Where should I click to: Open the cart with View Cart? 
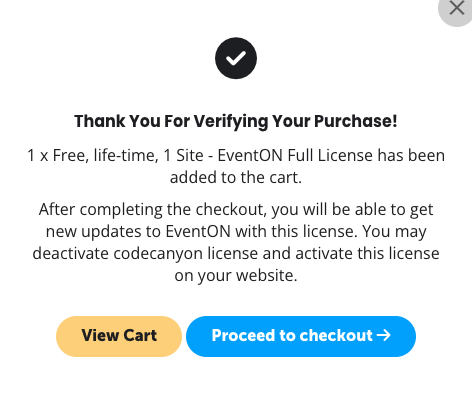119,336
